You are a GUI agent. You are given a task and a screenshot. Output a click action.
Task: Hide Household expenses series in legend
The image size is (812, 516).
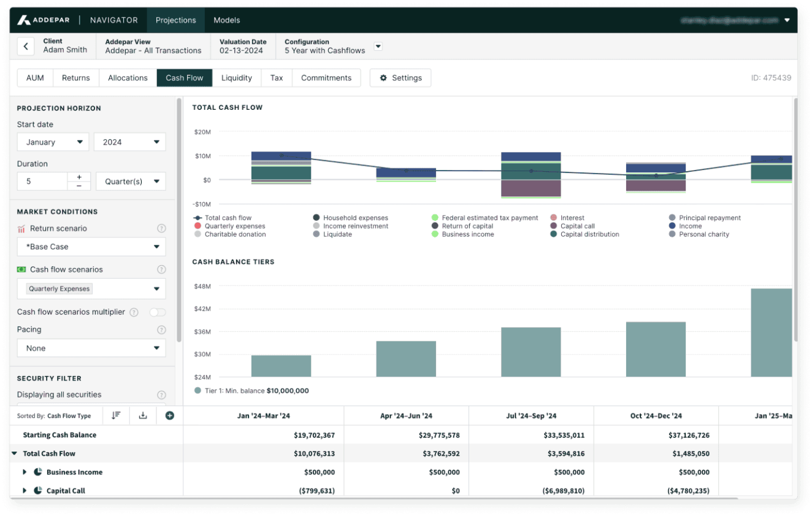(x=355, y=218)
